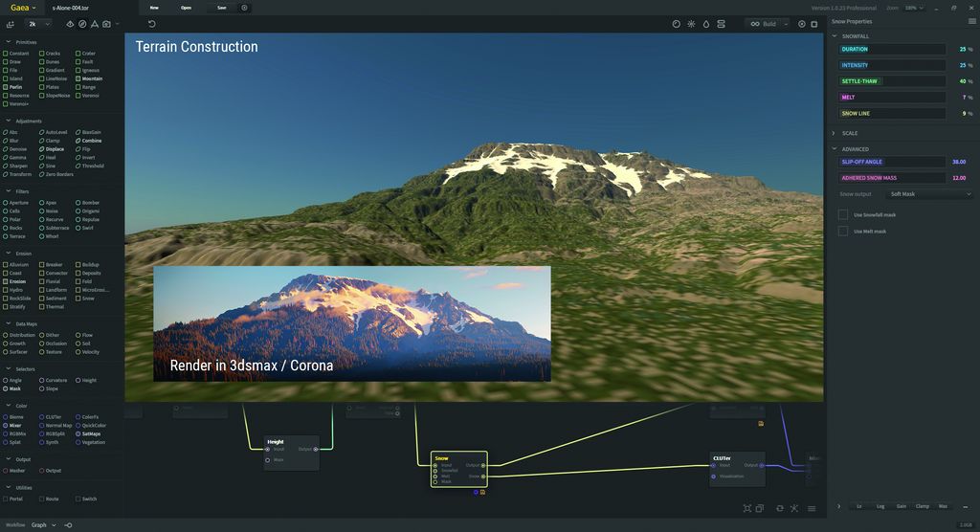
Task: Click the undo arrow icon in the viewport toolbar
Action: (x=151, y=23)
